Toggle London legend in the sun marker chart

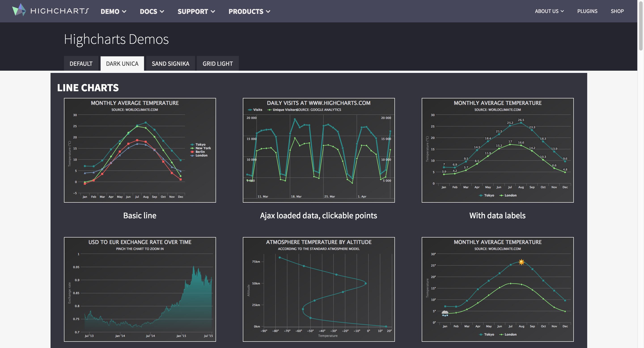click(x=508, y=334)
